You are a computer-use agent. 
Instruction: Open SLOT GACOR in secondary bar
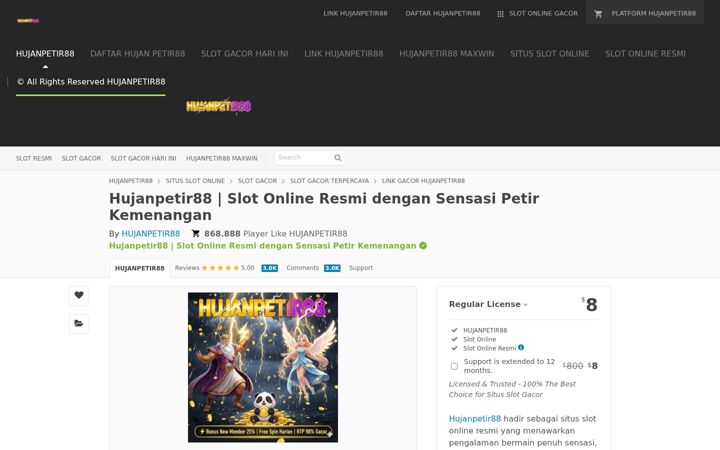81,158
